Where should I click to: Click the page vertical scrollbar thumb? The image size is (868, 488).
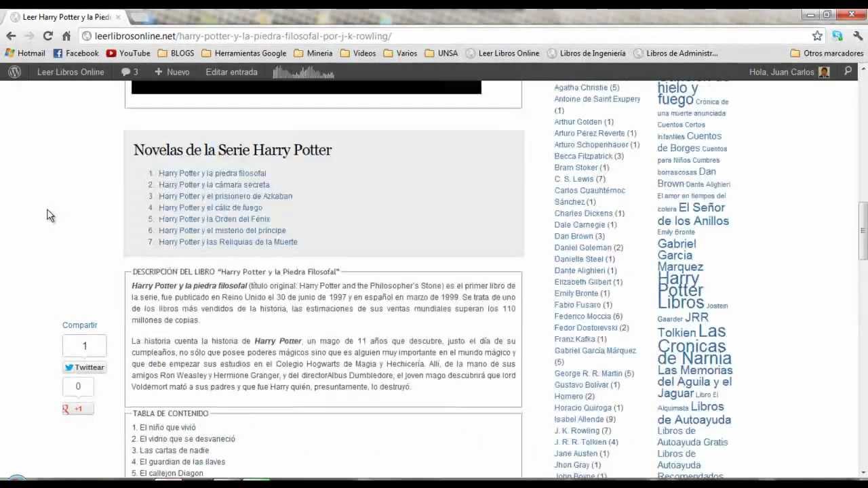863,230
